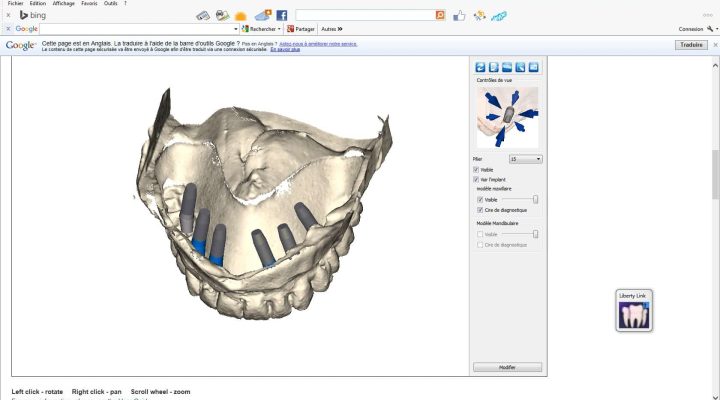The height and width of the screenshot is (400, 720).
Task: Click the refresh arrows icon in viewer toolbar
Action: click(x=480, y=67)
